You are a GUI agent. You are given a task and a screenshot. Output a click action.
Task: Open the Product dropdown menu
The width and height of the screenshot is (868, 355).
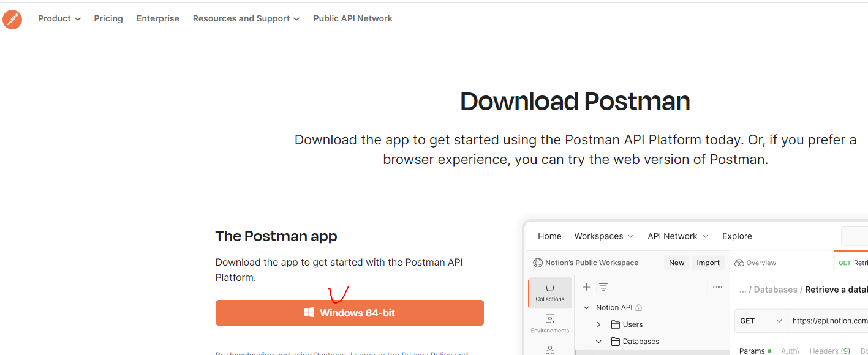[59, 18]
